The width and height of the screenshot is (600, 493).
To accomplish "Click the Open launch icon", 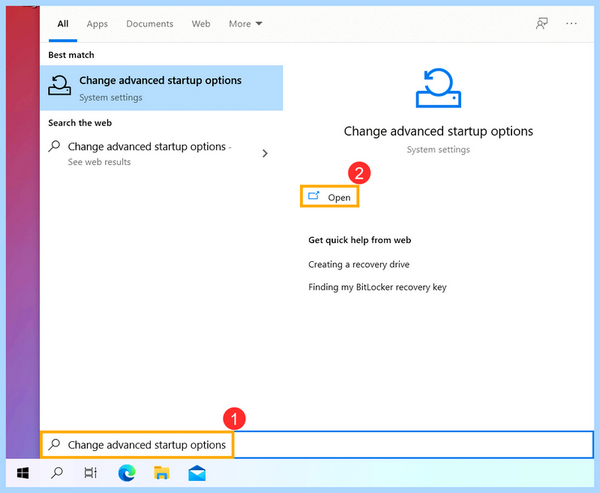I will pos(314,196).
